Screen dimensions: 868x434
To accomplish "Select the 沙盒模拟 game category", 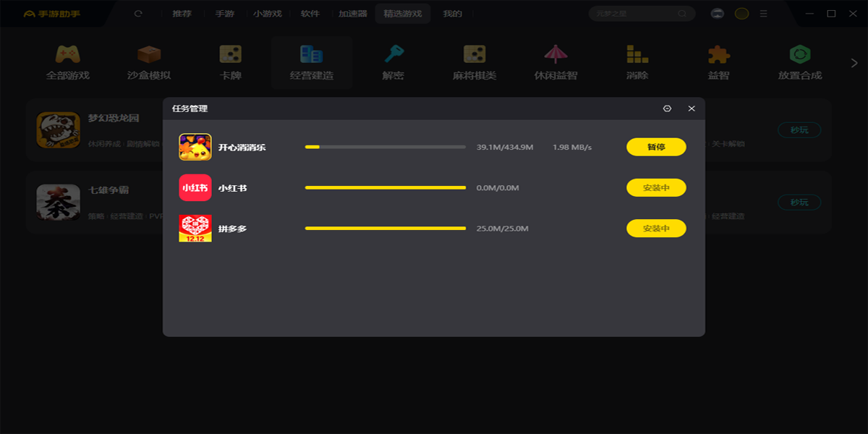I will [x=149, y=63].
